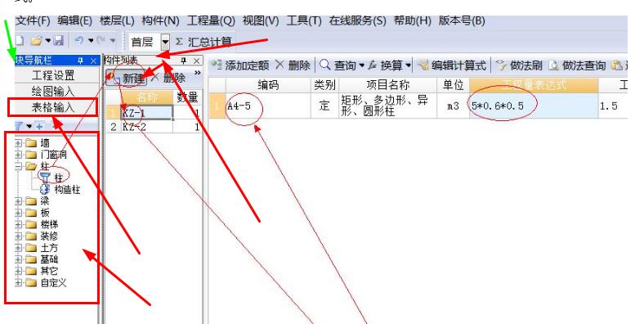Open the 文件(F) menu
The width and height of the screenshot is (644, 324).
(x=33, y=20)
